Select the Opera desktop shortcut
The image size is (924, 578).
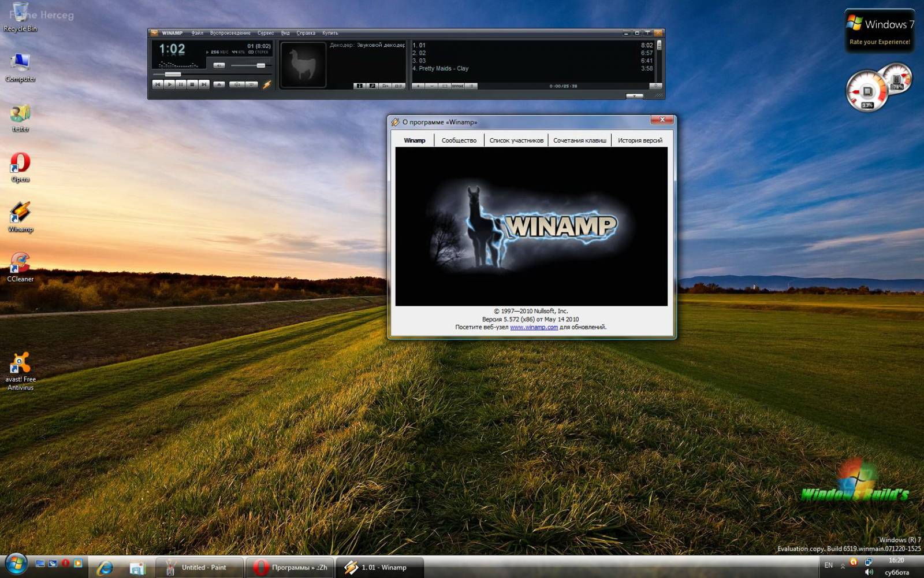(x=20, y=167)
